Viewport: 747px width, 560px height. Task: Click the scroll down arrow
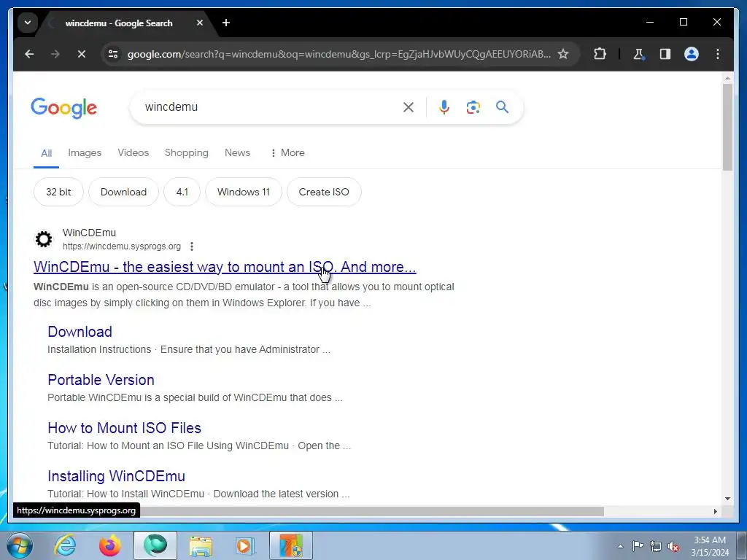click(x=727, y=499)
